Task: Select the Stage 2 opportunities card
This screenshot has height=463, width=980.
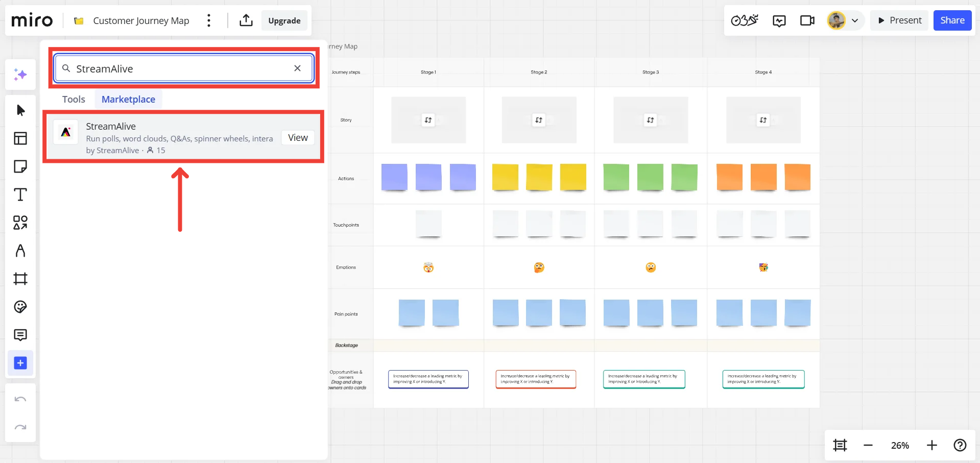Action: pos(536,379)
